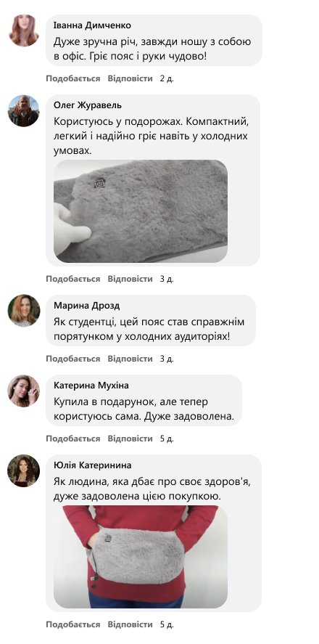The width and height of the screenshot is (319, 644).
Task: Open Іванна Димченко's profile avatar
Action: (24, 30)
